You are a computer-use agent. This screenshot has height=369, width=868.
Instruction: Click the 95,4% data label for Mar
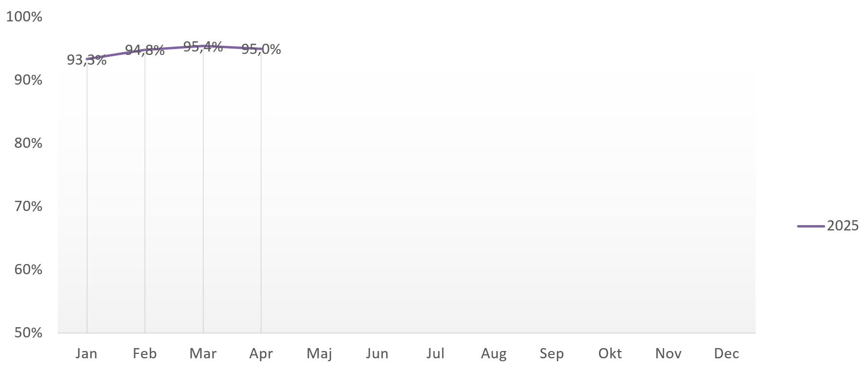pyautogui.click(x=203, y=47)
